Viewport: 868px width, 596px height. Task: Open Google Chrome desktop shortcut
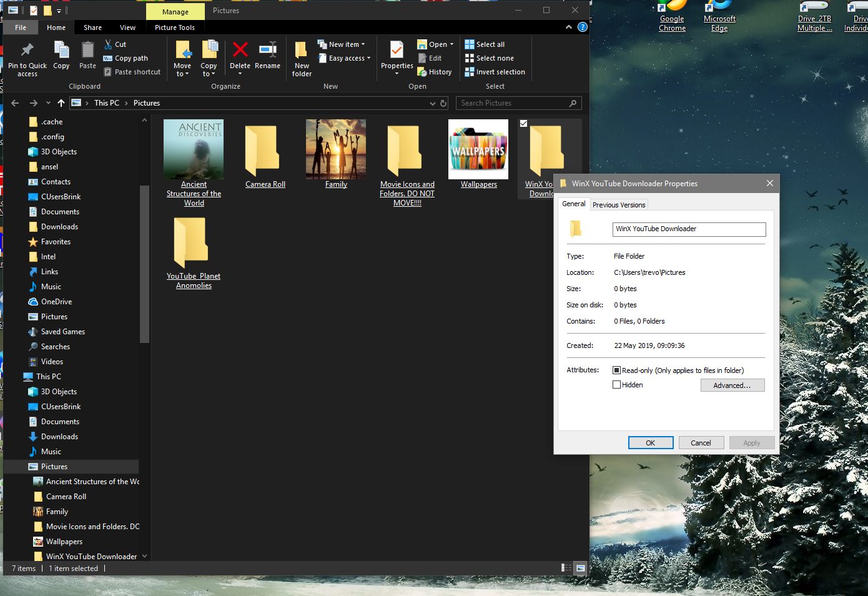[x=672, y=16]
